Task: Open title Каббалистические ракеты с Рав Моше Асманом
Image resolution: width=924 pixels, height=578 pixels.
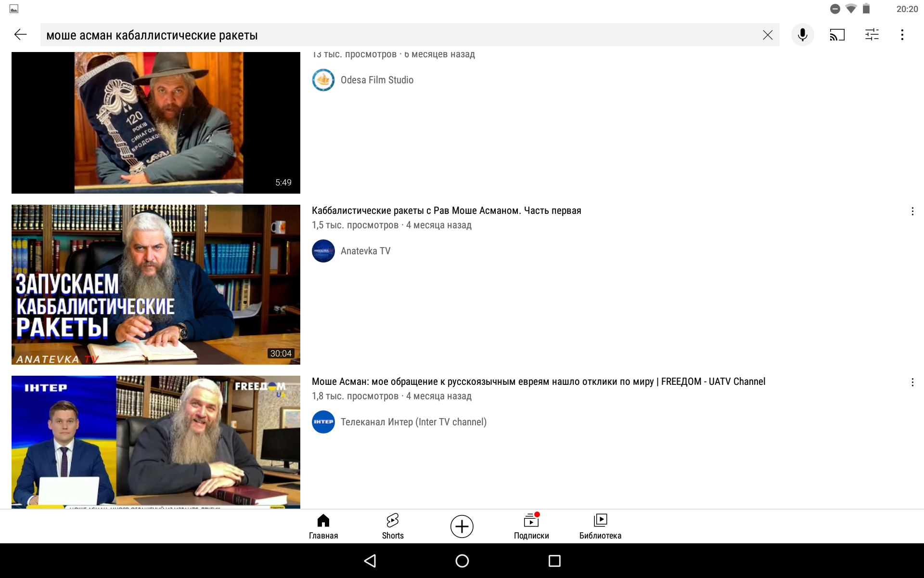Action: pos(447,210)
